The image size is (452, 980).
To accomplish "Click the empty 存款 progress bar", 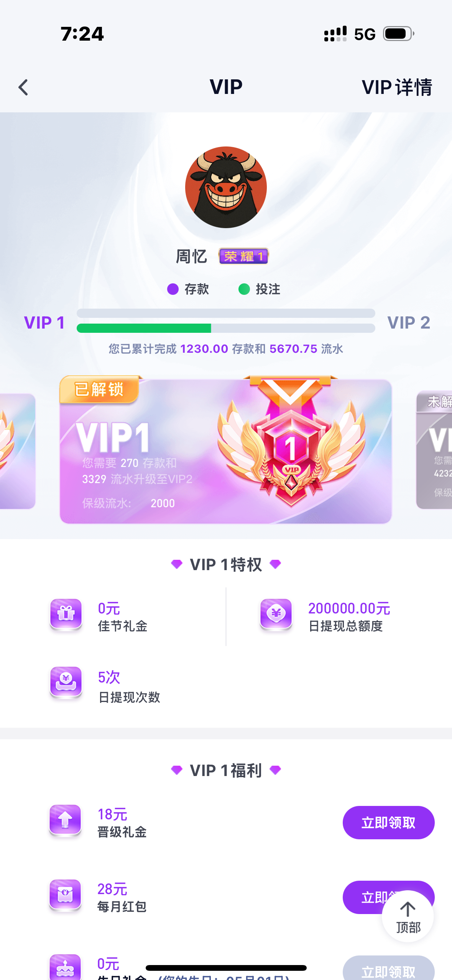I will [226, 313].
